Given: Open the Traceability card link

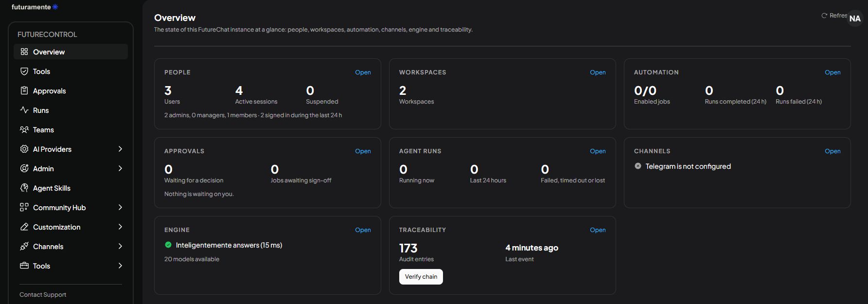Looking at the screenshot, I should point(598,230).
